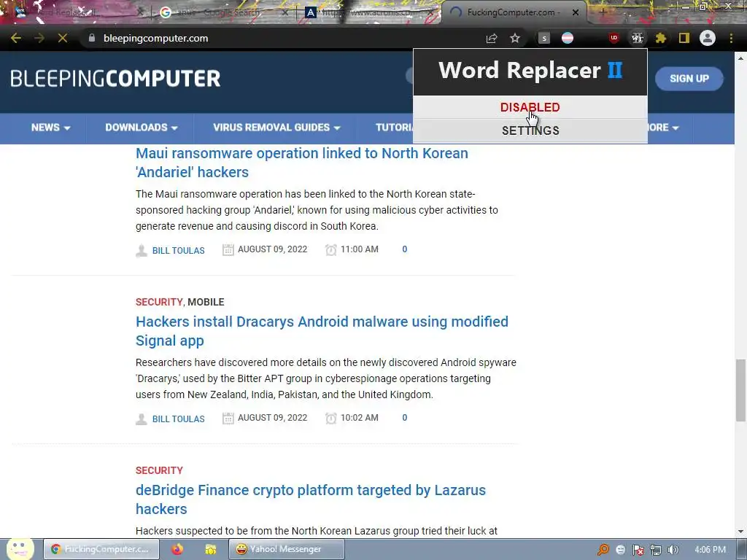The height and width of the screenshot is (560, 747).
Task: Click the browser Forward arrow
Action: point(39,38)
